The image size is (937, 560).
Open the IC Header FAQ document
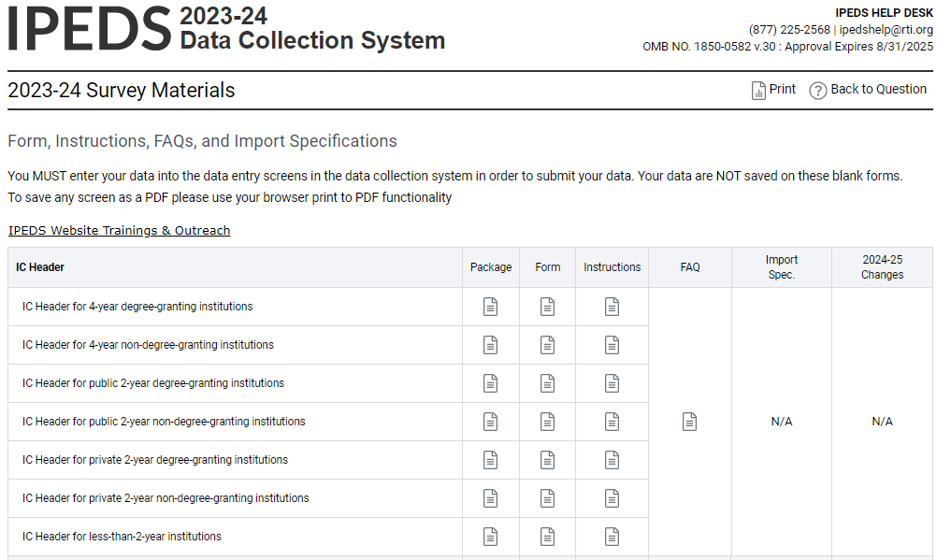click(689, 422)
